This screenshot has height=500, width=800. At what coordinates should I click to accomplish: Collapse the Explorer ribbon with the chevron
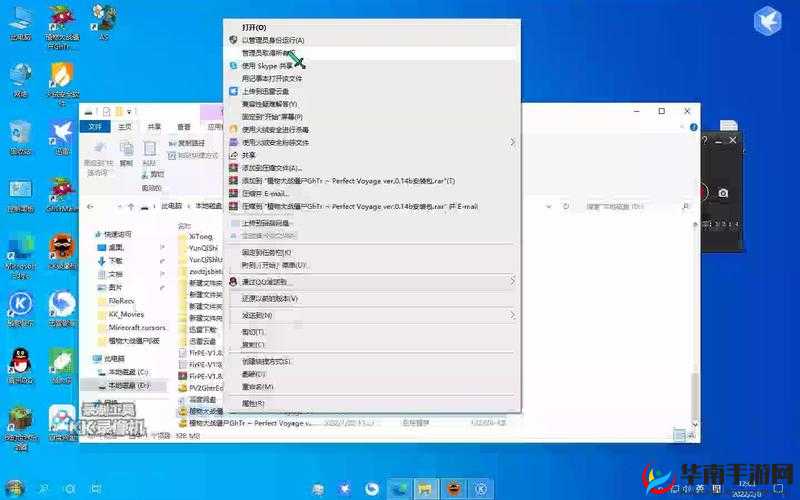[682, 127]
